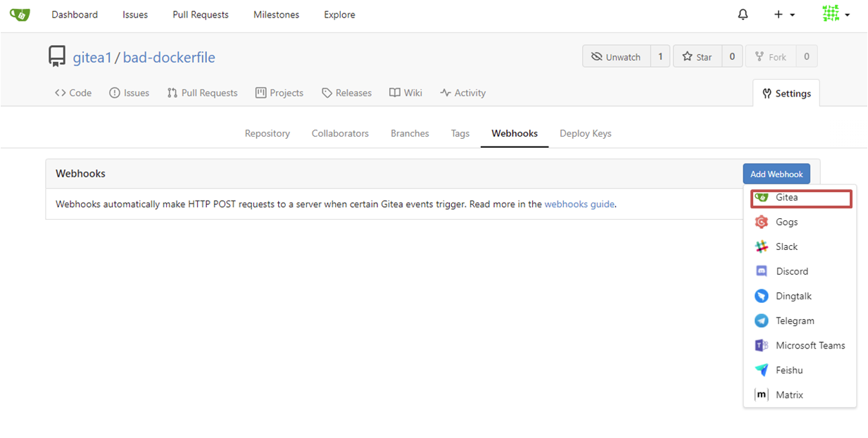Switch to the repository Pull Requests tab

click(x=202, y=93)
